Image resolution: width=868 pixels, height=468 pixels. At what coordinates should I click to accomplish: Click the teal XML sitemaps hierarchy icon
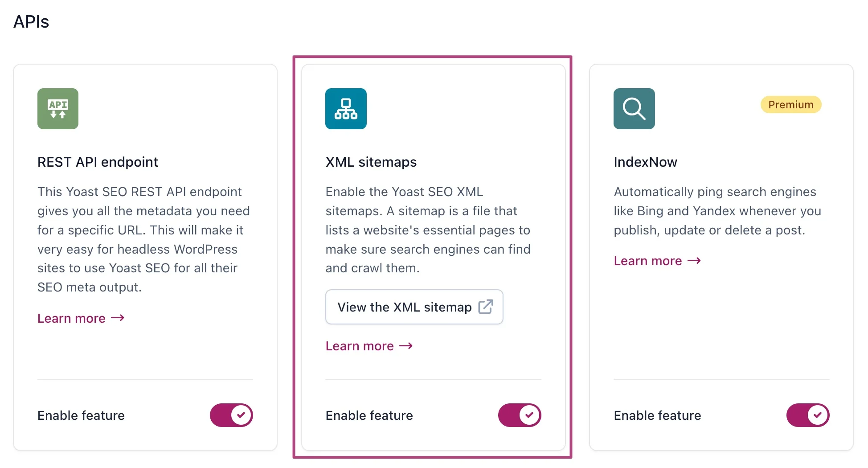tap(346, 108)
